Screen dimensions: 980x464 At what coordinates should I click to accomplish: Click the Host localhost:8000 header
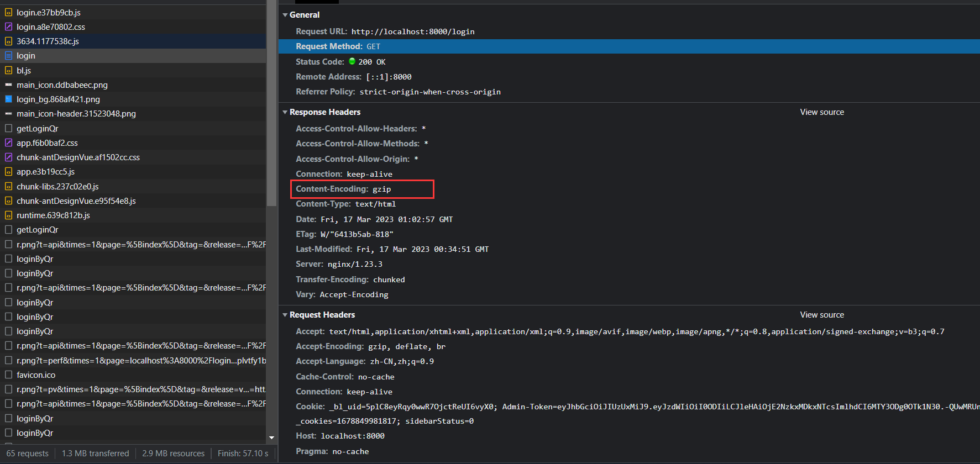340,436
